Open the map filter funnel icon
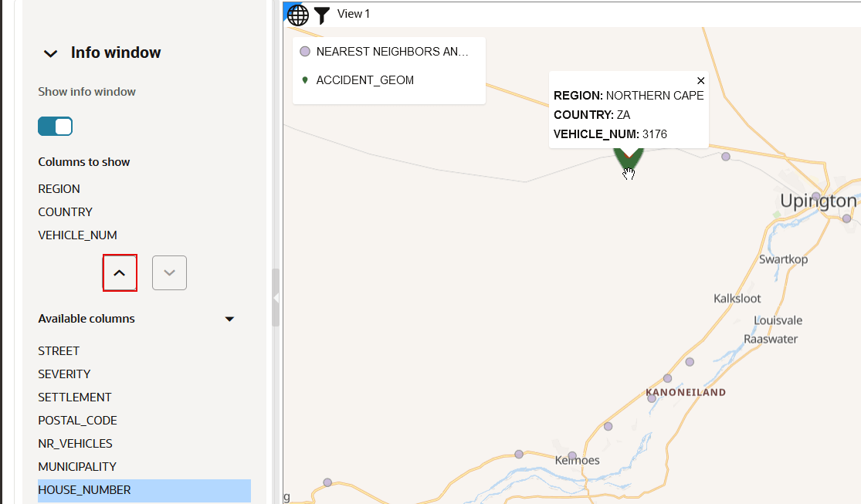 [321, 15]
